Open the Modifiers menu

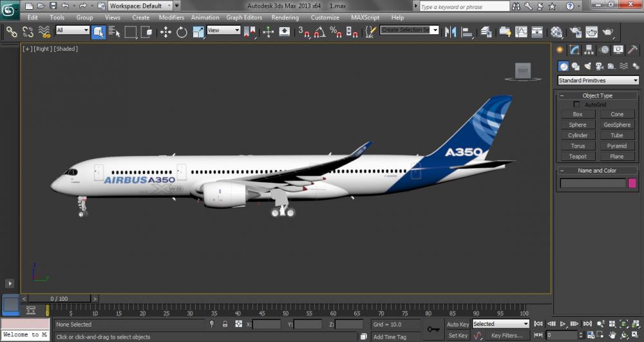171,17
